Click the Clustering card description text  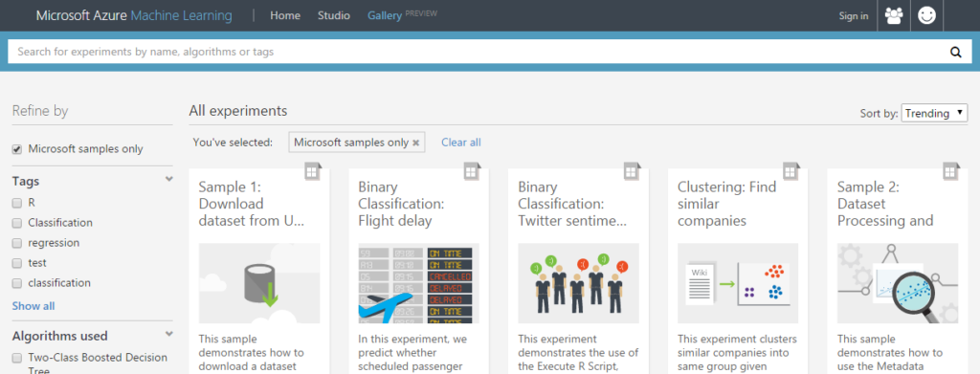(738, 353)
